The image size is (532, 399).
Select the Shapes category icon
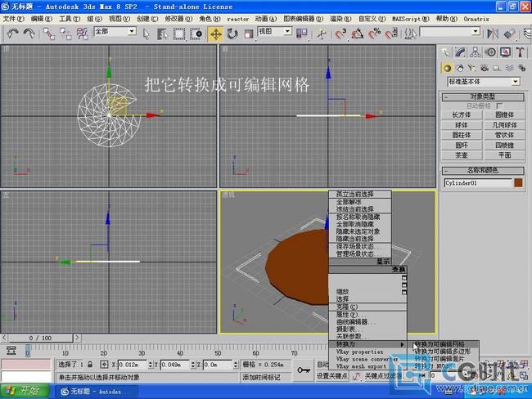[x=460, y=68]
